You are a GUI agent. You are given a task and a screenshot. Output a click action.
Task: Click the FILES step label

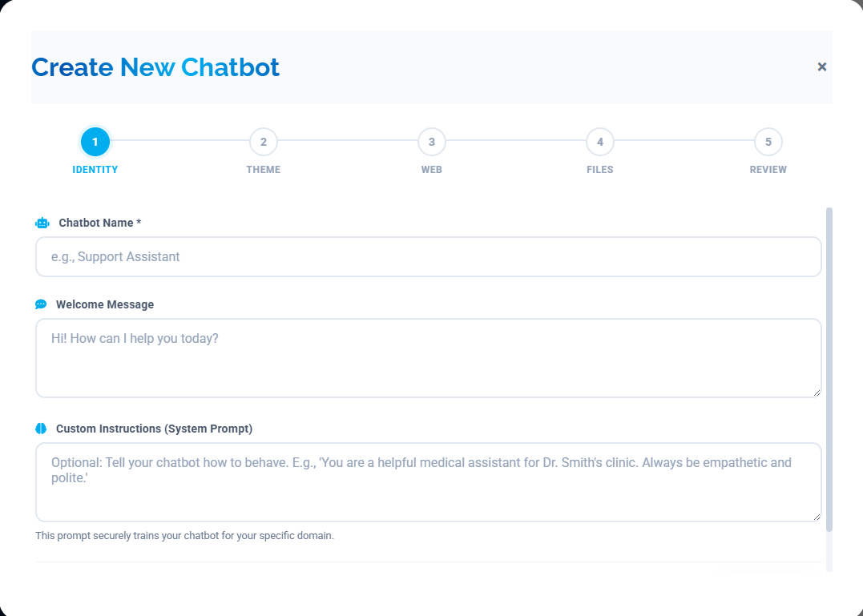[600, 169]
